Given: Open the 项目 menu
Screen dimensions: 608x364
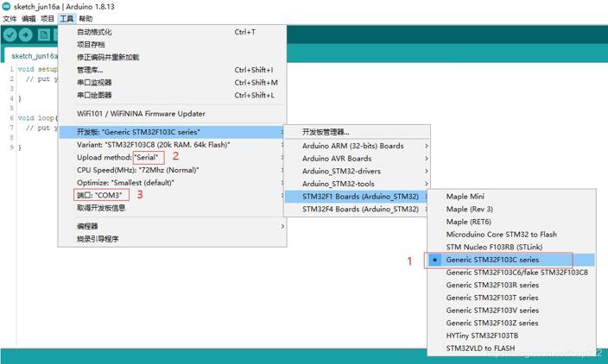Looking at the screenshot, I should tap(47, 19).
